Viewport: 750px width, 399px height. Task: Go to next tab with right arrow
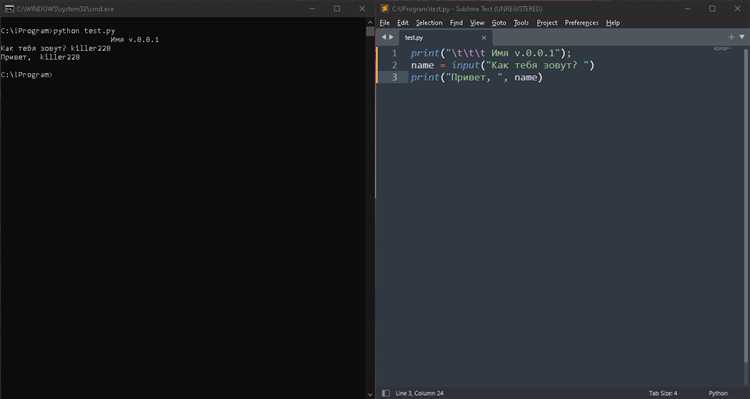391,37
